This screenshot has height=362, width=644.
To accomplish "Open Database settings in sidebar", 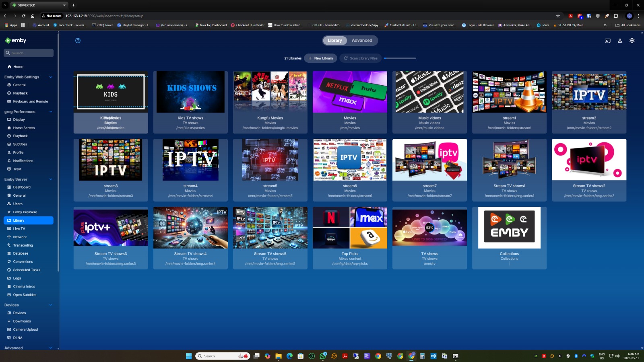I will point(29,253).
